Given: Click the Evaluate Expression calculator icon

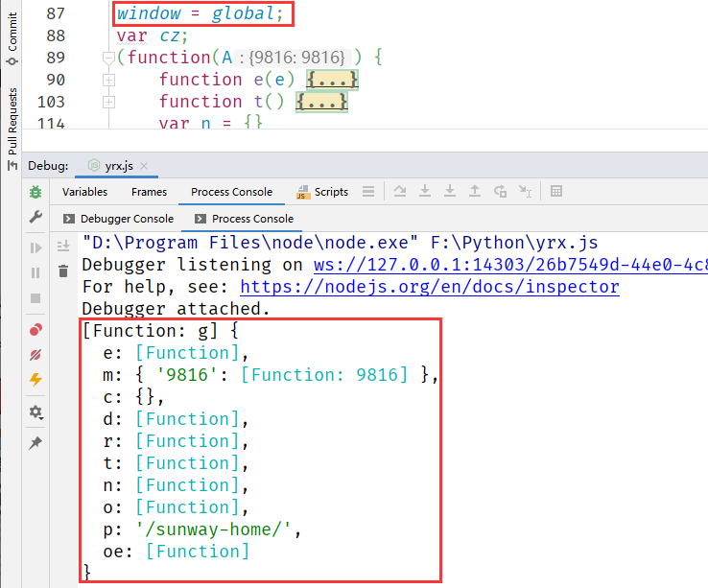Looking at the screenshot, I should (x=555, y=192).
